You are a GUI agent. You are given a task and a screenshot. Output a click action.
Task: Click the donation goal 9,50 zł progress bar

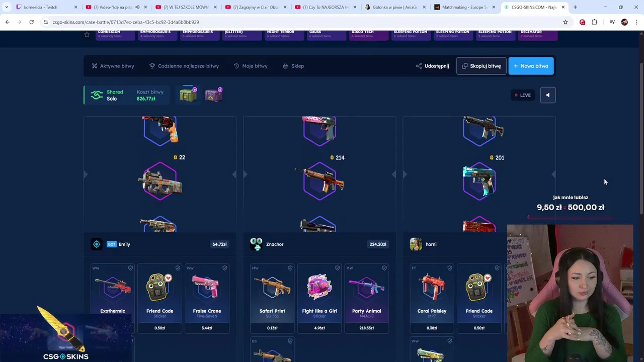point(571,218)
